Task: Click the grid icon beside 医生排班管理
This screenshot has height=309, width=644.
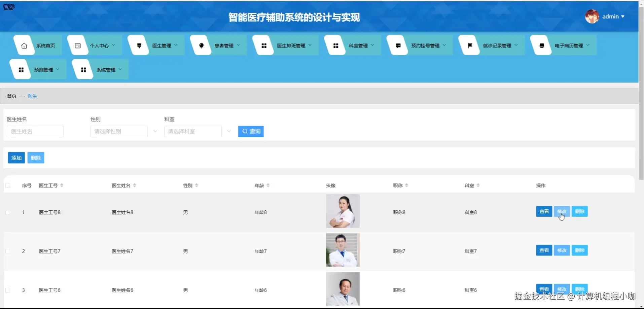Action: tap(264, 46)
